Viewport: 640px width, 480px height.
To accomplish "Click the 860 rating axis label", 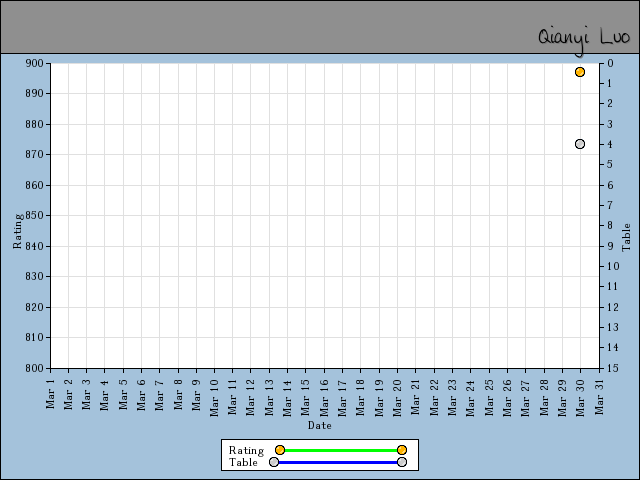I will pyautogui.click(x=34, y=185).
